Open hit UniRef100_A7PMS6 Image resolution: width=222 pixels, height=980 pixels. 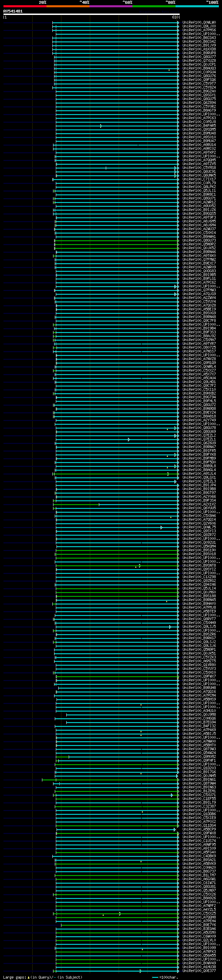click(199, 31)
